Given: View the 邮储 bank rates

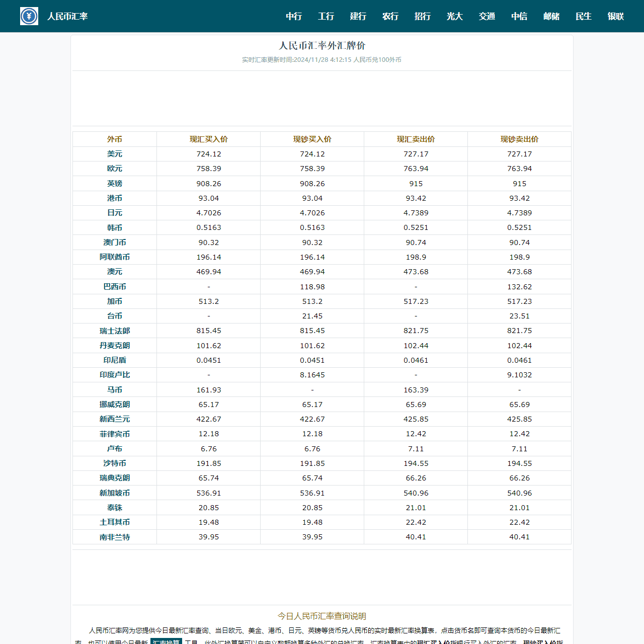Looking at the screenshot, I should click(551, 16).
